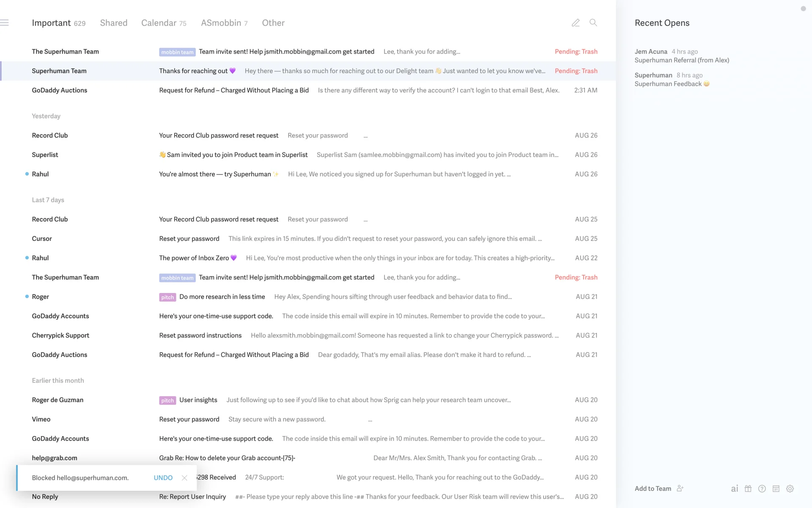Click the Add to Team link
The image size is (812, 508).
point(653,489)
